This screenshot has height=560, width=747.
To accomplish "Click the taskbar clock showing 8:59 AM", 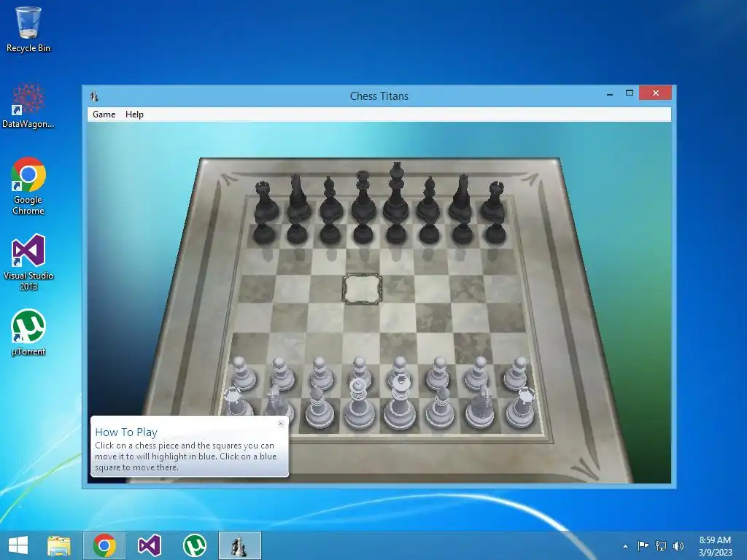I will (715, 545).
